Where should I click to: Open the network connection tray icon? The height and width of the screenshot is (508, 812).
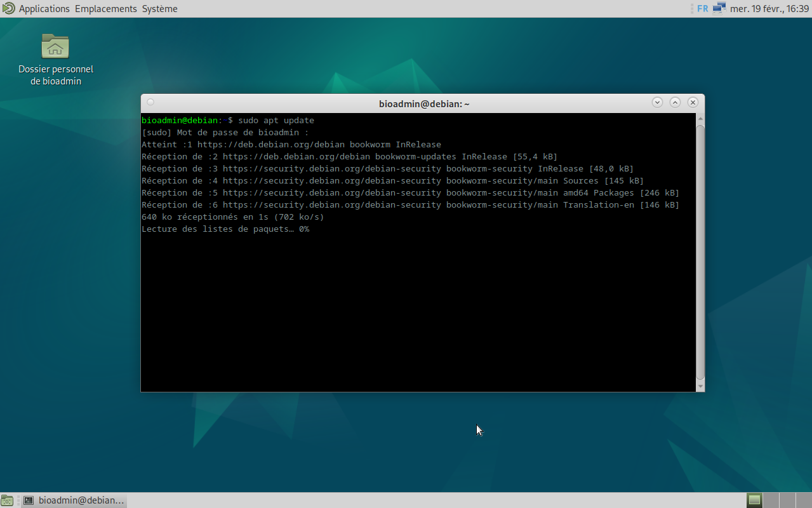[x=719, y=9]
